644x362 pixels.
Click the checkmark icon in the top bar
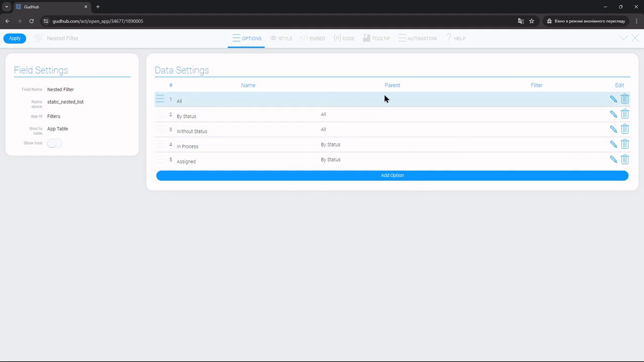coord(623,38)
